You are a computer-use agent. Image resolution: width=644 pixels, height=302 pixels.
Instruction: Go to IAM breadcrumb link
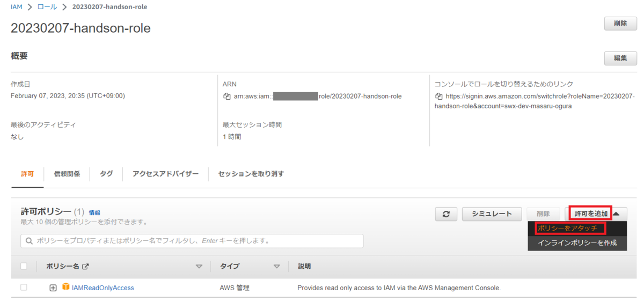[x=17, y=7]
